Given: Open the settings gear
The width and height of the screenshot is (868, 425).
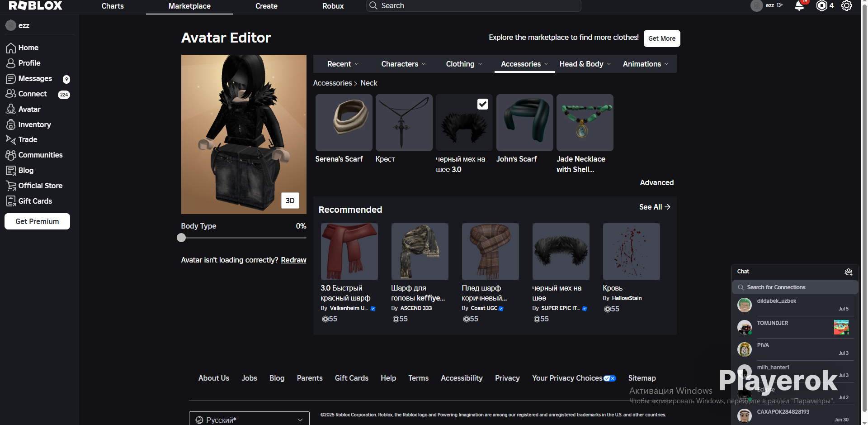Looking at the screenshot, I should (x=847, y=6).
